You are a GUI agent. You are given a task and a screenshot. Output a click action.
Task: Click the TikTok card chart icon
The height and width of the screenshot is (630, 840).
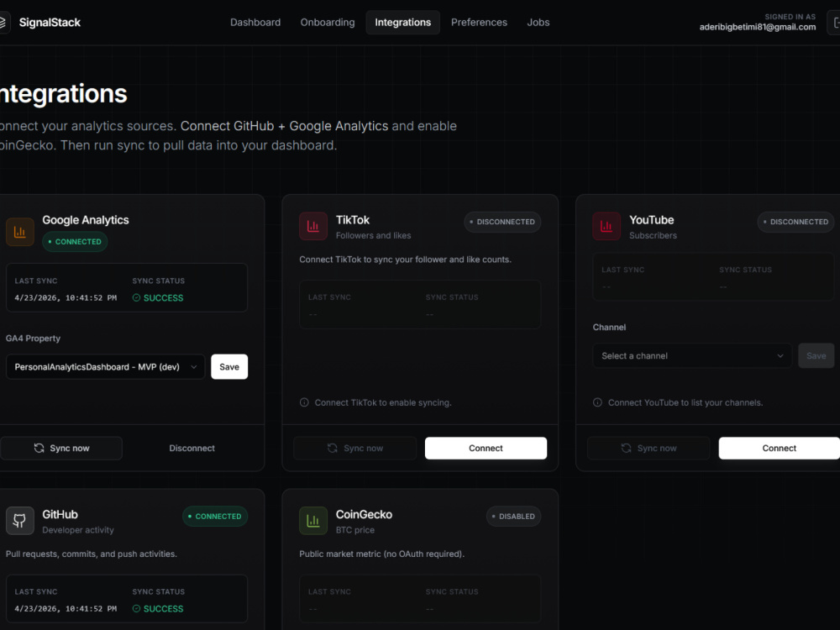(x=312, y=226)
